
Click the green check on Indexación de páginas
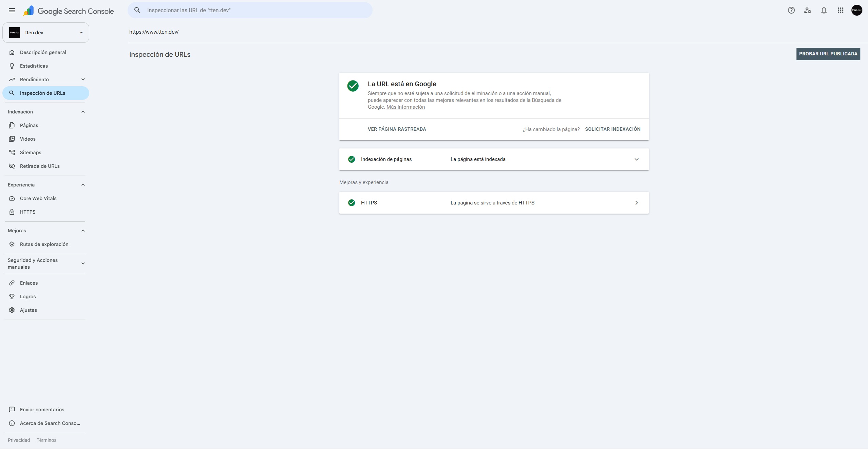point(352,159)
